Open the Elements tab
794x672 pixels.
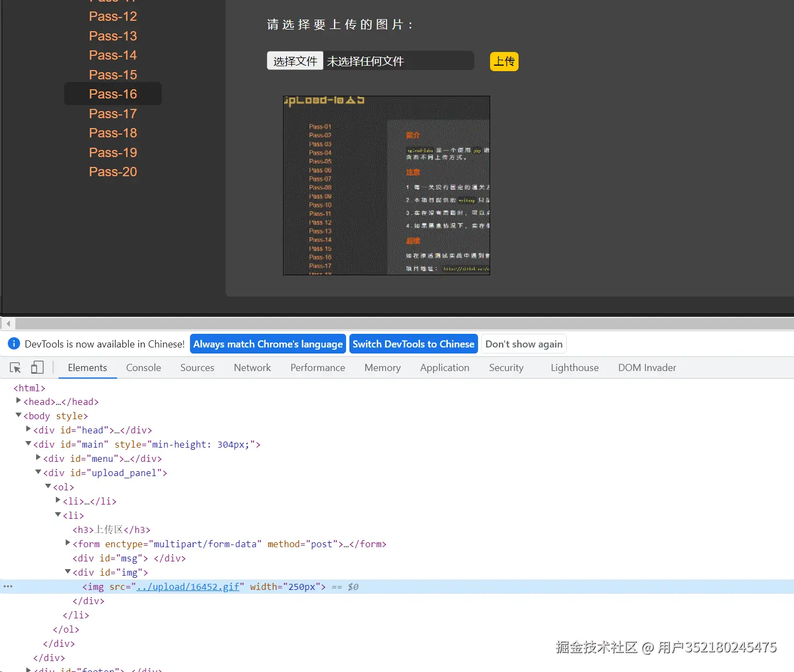(x=88, y=368)
